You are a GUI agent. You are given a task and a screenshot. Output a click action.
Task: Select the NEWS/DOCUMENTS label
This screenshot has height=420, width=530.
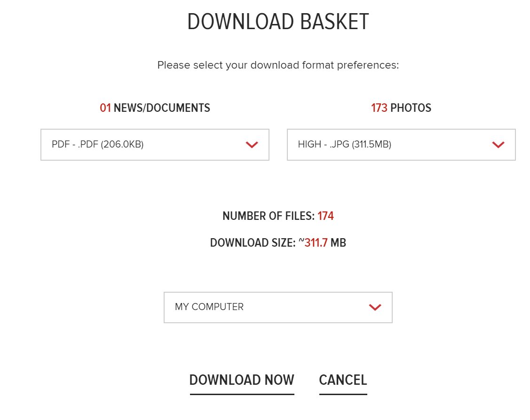coord(162,108)
